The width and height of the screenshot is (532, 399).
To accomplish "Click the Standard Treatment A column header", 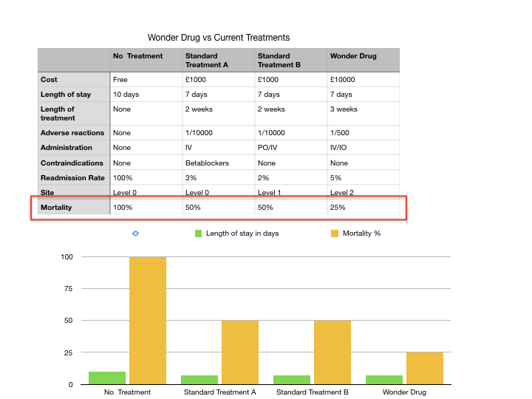I will click(219, 60).
